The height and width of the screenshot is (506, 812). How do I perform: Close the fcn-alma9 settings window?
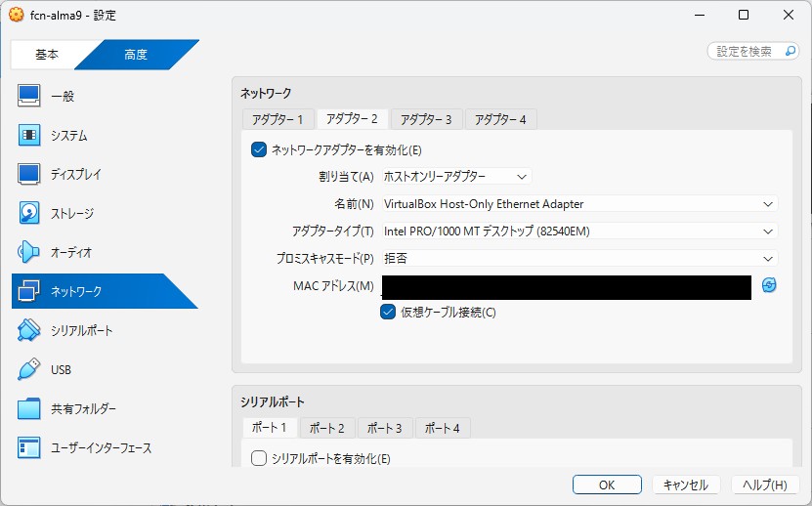point(789,15)
